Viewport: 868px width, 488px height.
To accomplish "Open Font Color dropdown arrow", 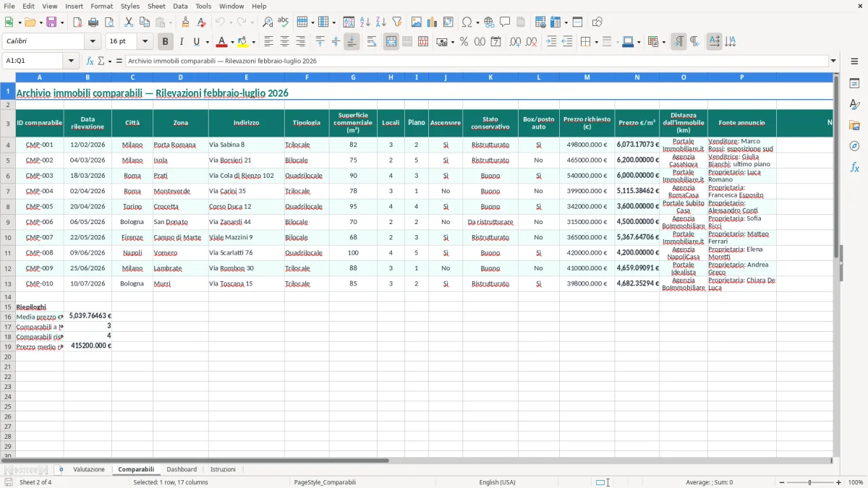I will coord(232,42).
